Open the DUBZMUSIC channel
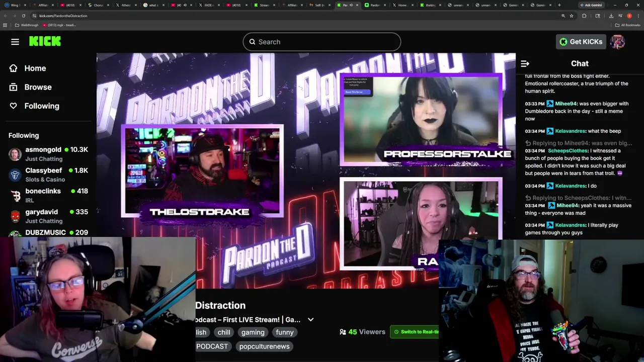644x362 pixels. 49,233
